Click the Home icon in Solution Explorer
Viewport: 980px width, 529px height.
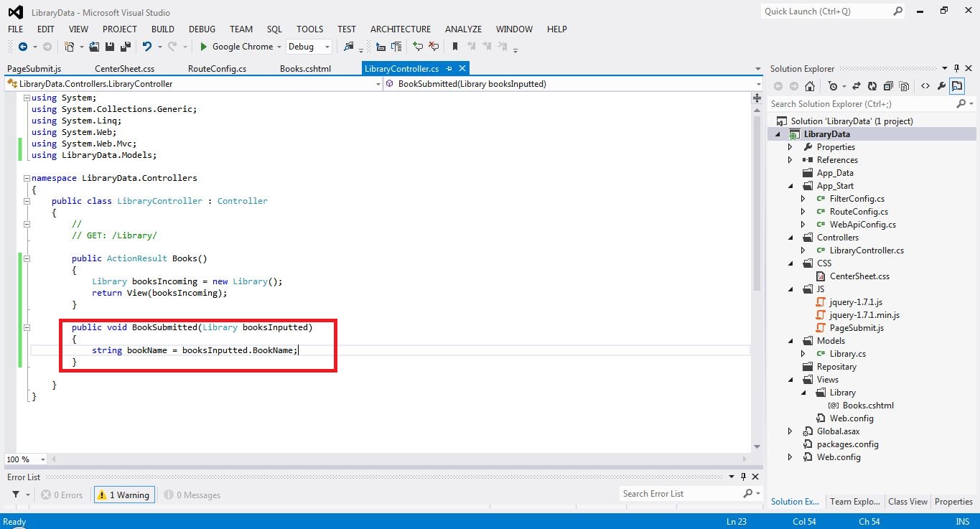click(x=810, y=86)
